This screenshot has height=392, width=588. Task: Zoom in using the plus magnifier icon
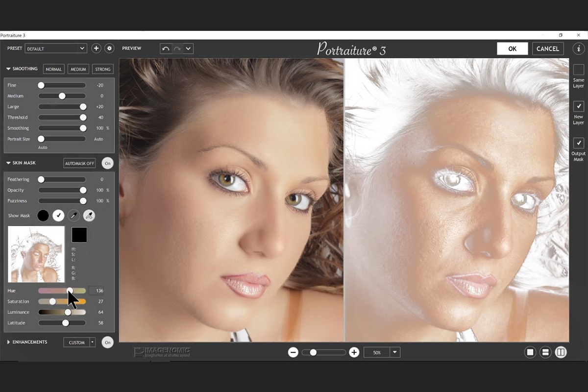pyautogui.click(x=354, y=352)
